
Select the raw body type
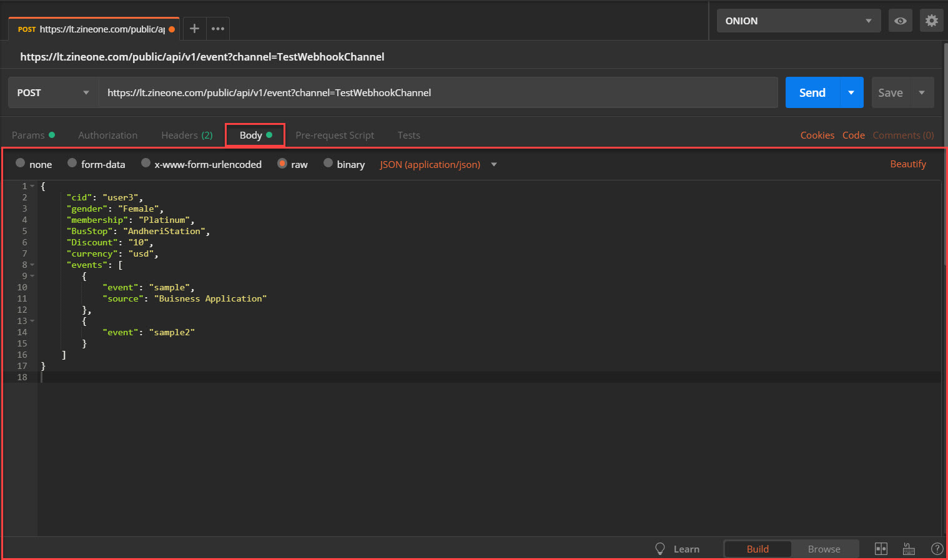point(282,163)
